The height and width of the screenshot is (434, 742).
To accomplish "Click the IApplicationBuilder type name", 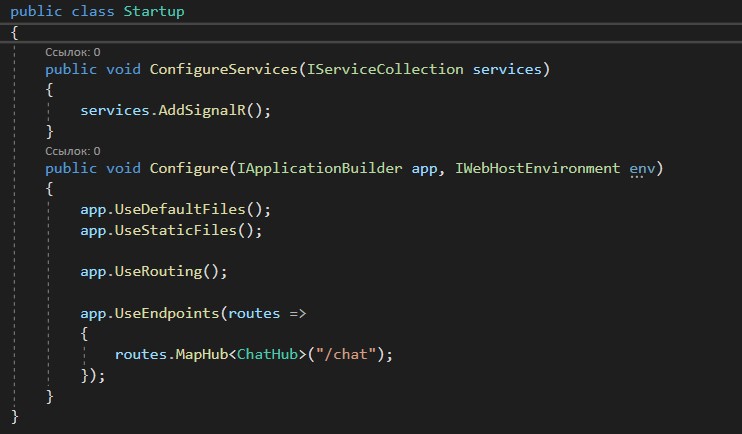I will tap(319, 168).
